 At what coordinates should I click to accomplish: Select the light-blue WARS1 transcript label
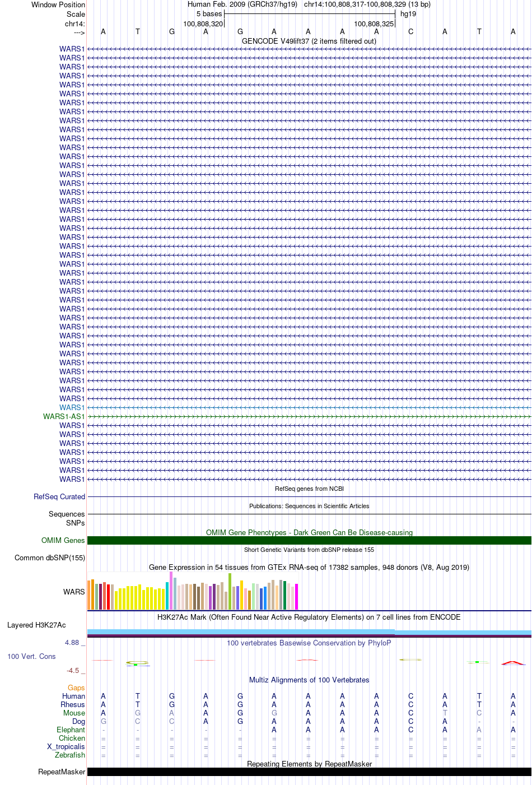[x=72, y=407]
